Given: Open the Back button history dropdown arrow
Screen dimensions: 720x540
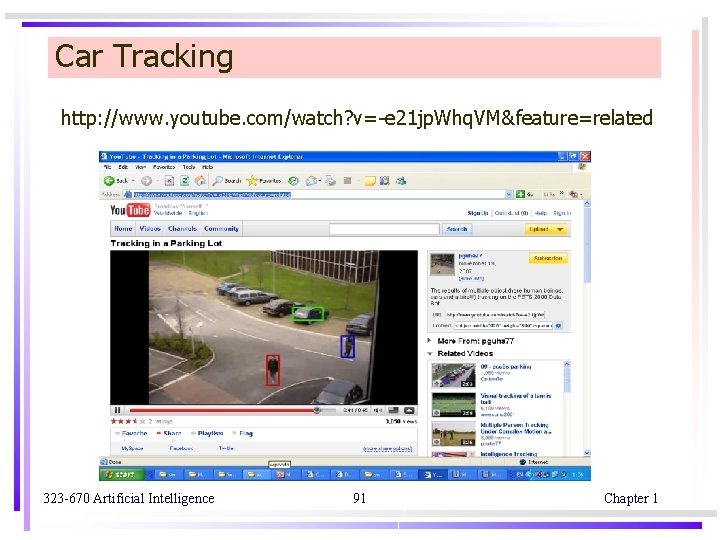Looking at the screenshot, I should (133, 181).
